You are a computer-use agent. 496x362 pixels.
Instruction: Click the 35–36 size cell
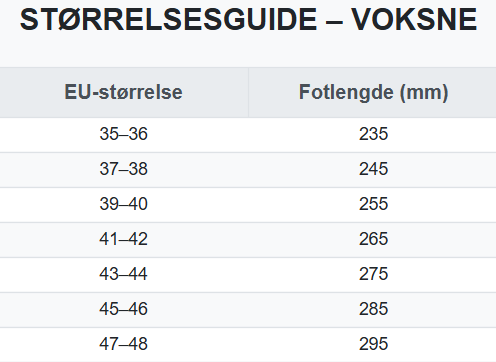124,134
